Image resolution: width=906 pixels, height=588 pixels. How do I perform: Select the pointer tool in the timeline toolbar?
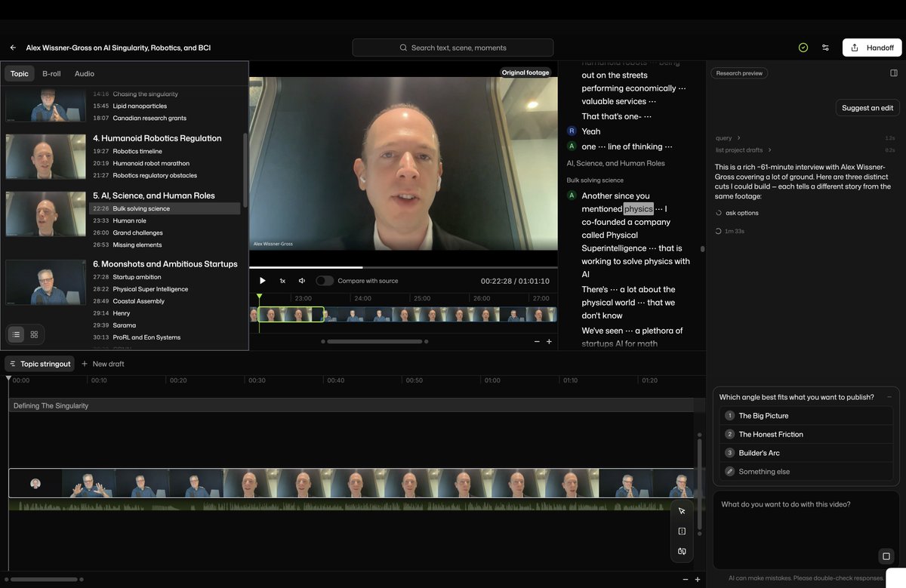tap(682, 511)
